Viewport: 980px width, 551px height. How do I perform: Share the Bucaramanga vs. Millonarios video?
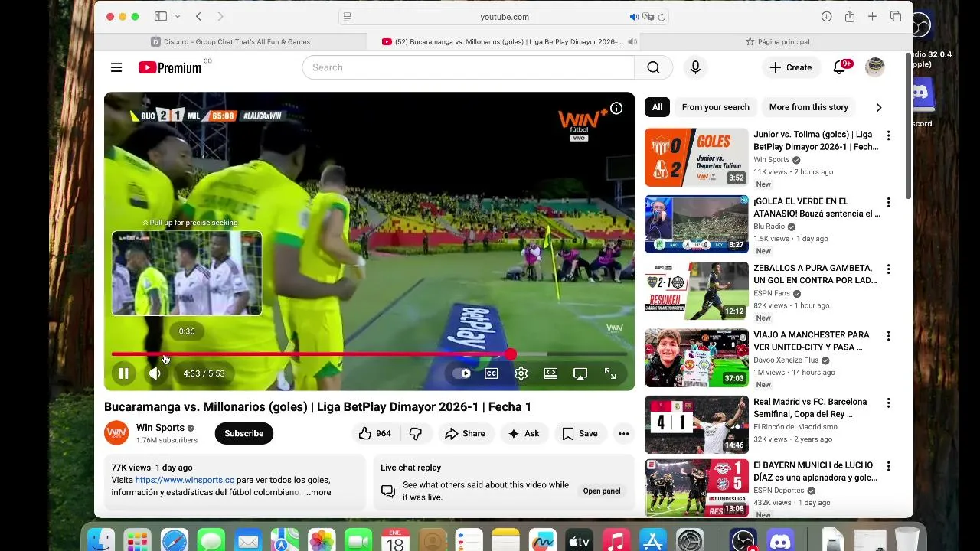click(x=465, y=433)
